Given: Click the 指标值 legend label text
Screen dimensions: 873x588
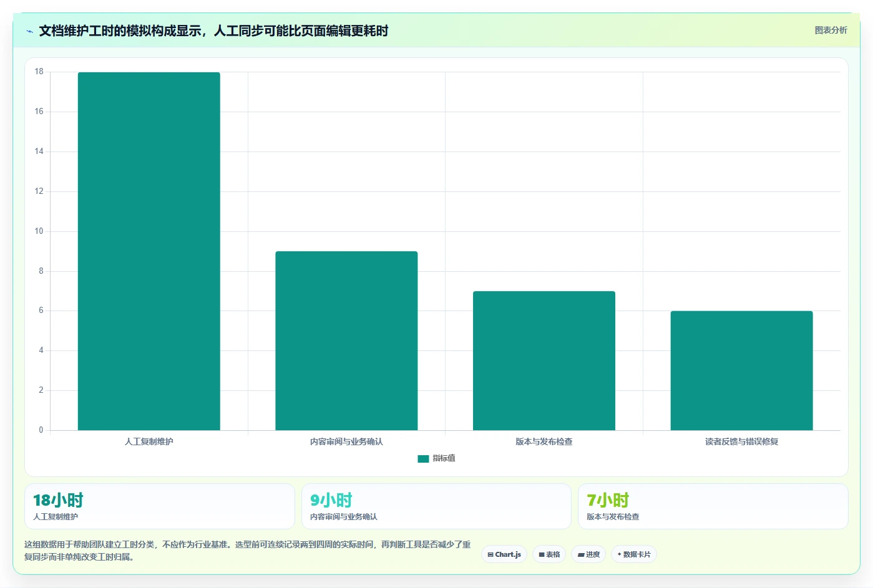Looking at the screenshot, I should 444,458.
